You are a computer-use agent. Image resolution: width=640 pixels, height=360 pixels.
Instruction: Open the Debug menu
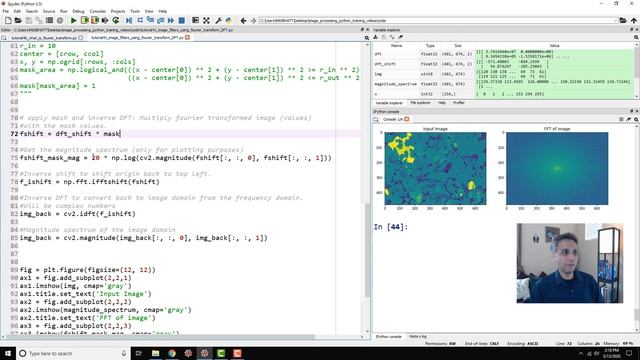click(78, 11)
